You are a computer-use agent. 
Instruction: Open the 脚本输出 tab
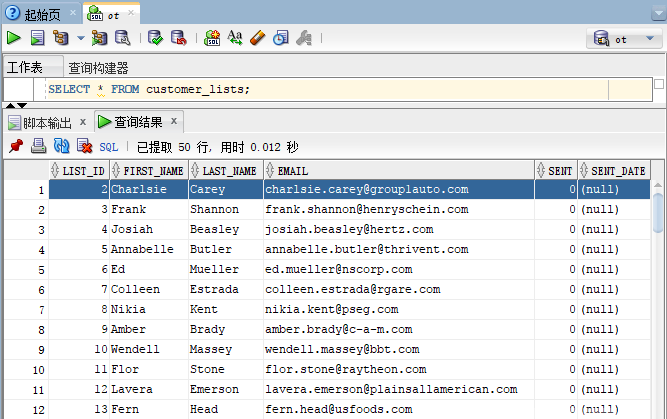46,123
